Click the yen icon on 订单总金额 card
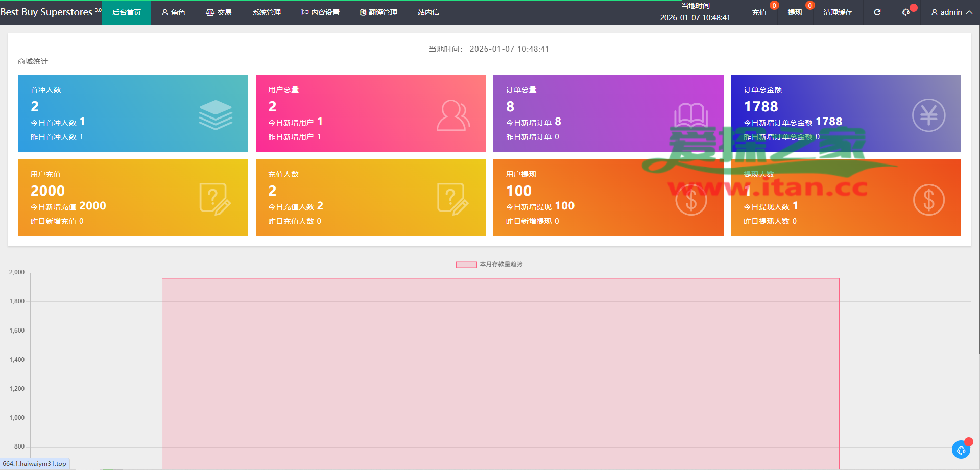The width and height of the screenshot is (980, 470). pos(928,115)
